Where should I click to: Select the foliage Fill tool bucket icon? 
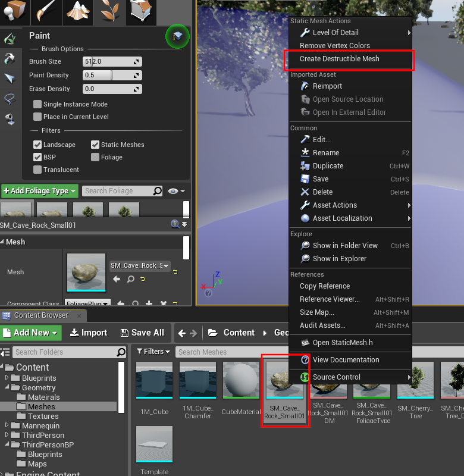10,118
